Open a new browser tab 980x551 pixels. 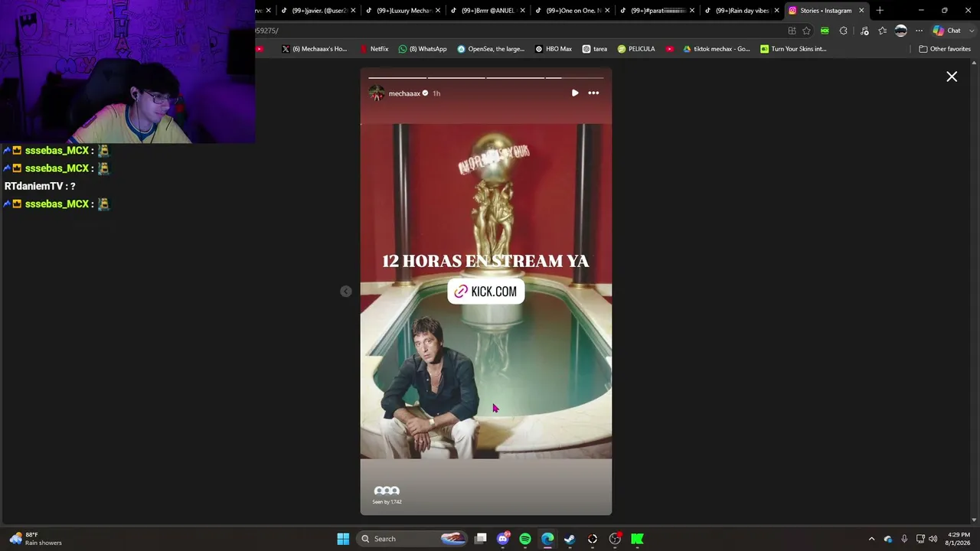tap(880, 11)
